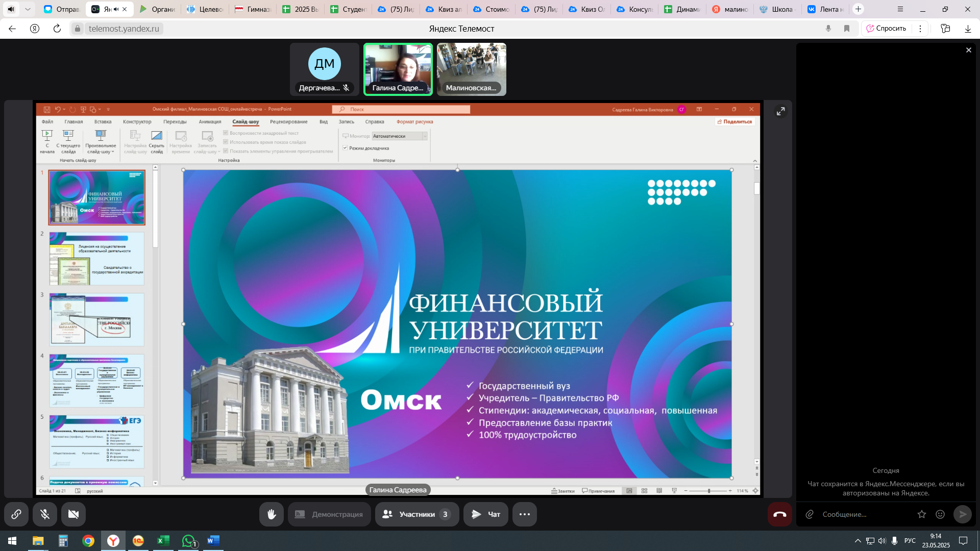
Task: Toggle Режим докладчика checkbox
Action: pos(345,148)
